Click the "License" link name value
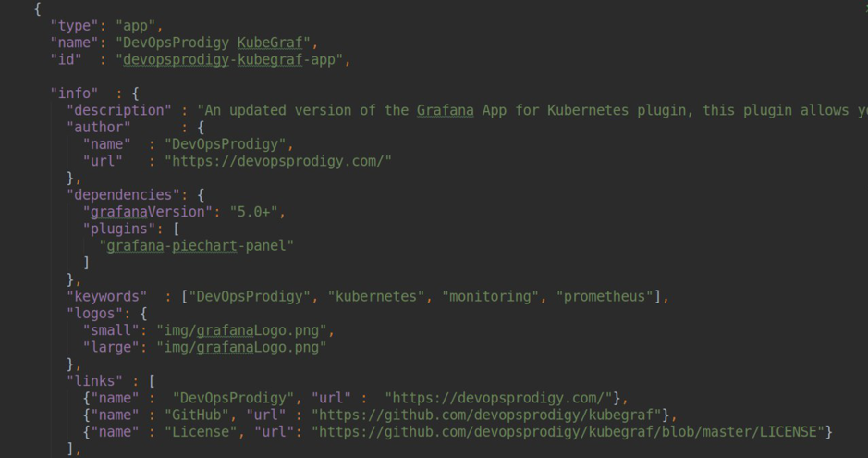This screenshot has width=868, height=458. 201,432
